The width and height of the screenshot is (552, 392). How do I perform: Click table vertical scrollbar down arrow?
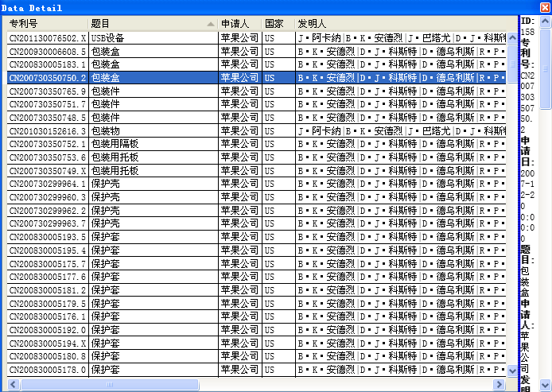tap(512, 371)
